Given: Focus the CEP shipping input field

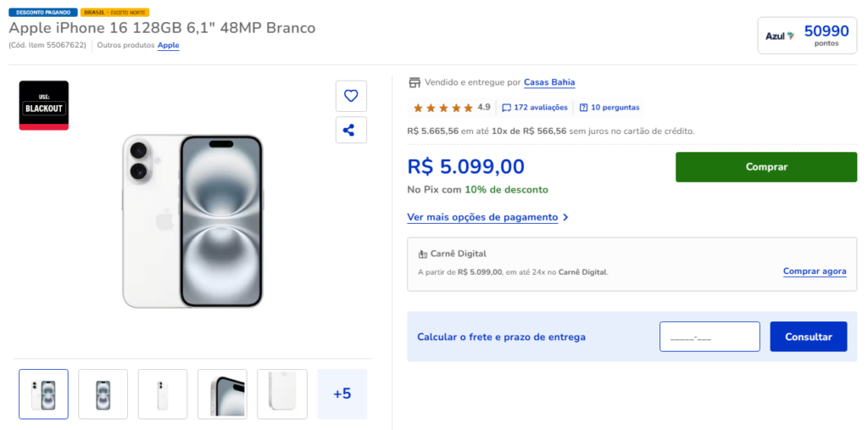Looking at the screenshot, I should pos(709,337).
